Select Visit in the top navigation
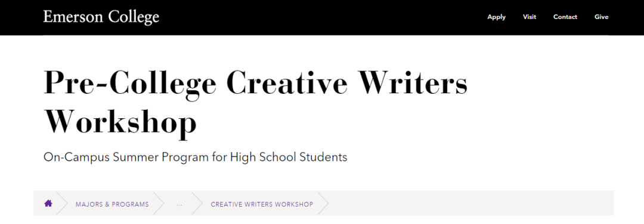Screen dimensions: 644x224 pos(530,17)
